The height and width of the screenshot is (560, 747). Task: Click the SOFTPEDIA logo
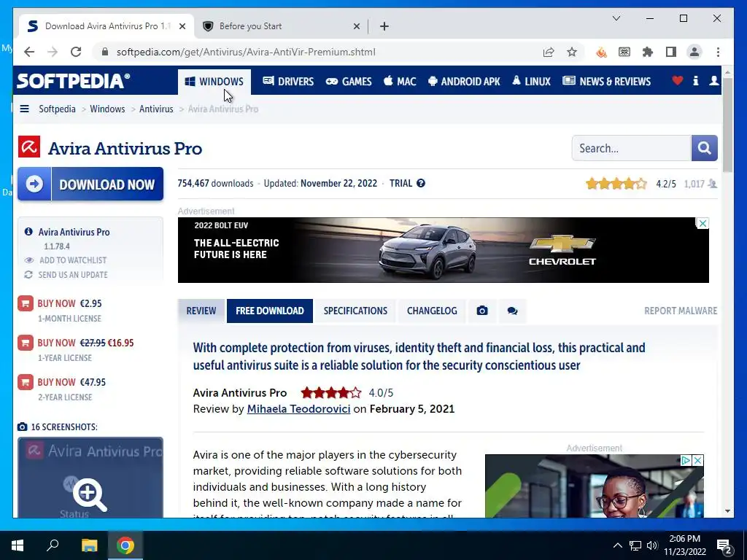(x=74, y=81)
